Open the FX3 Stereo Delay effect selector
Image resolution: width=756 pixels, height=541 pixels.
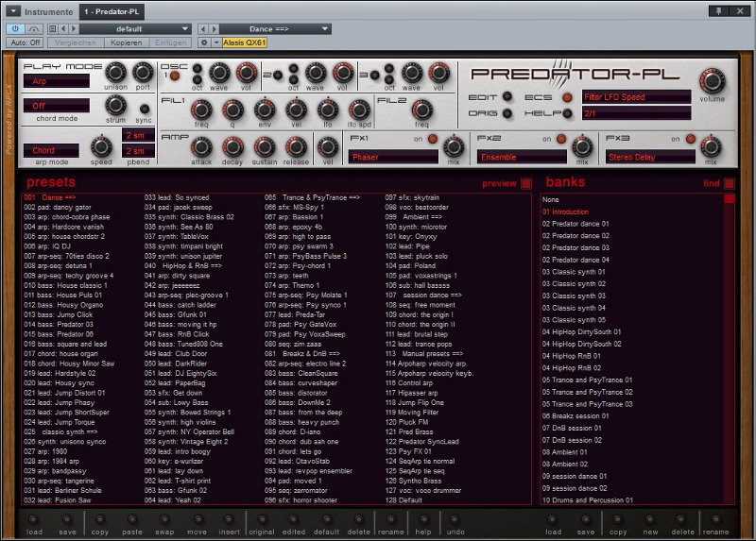coord(650,157)
